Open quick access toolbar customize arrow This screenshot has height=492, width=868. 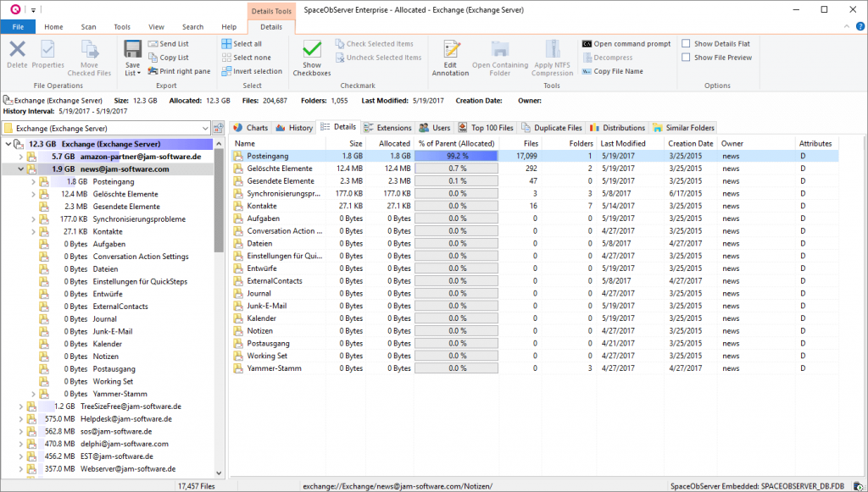pyautogui.click(x=33, y=10)
